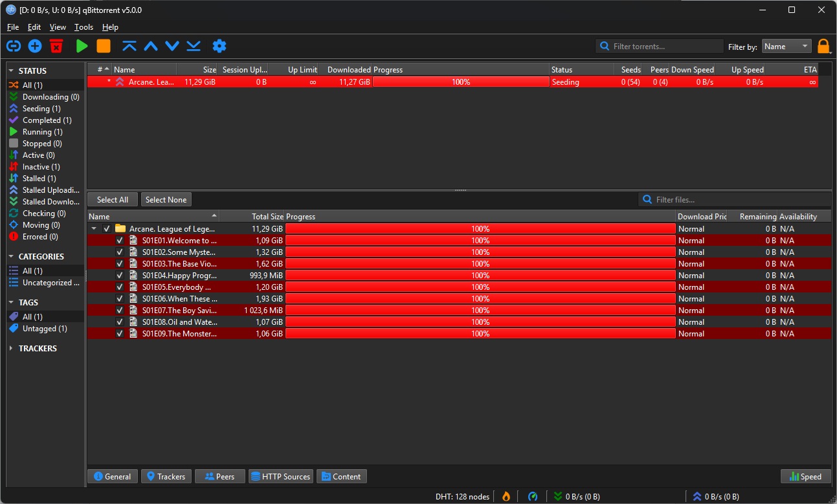This screenshot has height=504, width=837.
Task: Click S01E08.Oil and Wate file name
Action: click(x=180, y=322)
